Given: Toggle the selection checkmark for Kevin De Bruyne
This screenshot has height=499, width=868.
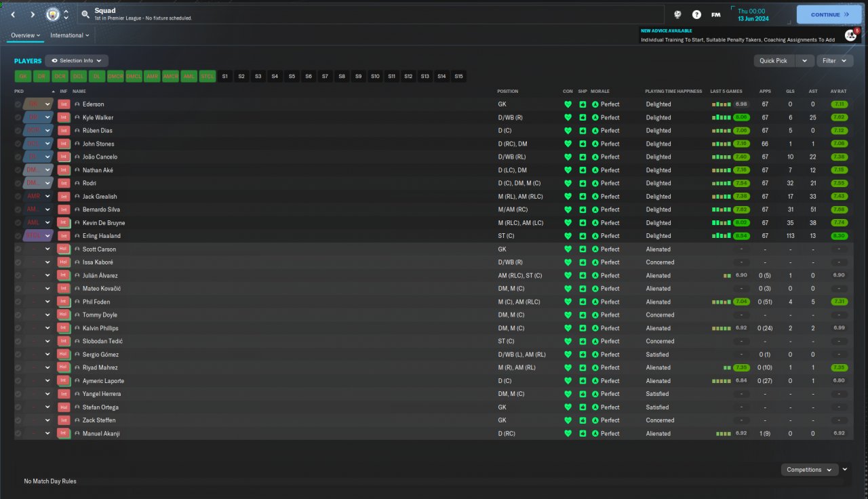Looking at the screenshot, I should [x=18, y=223].
